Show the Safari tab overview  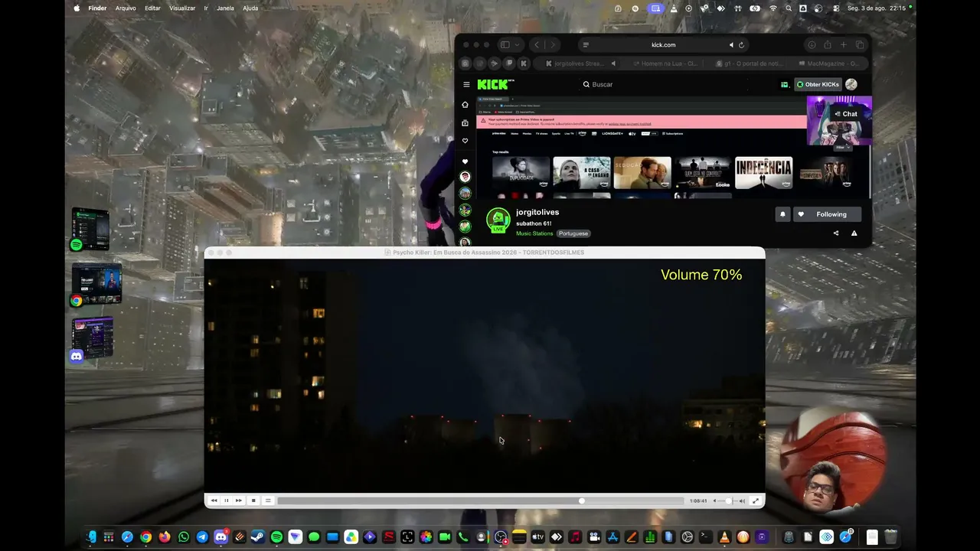(860, 45)
